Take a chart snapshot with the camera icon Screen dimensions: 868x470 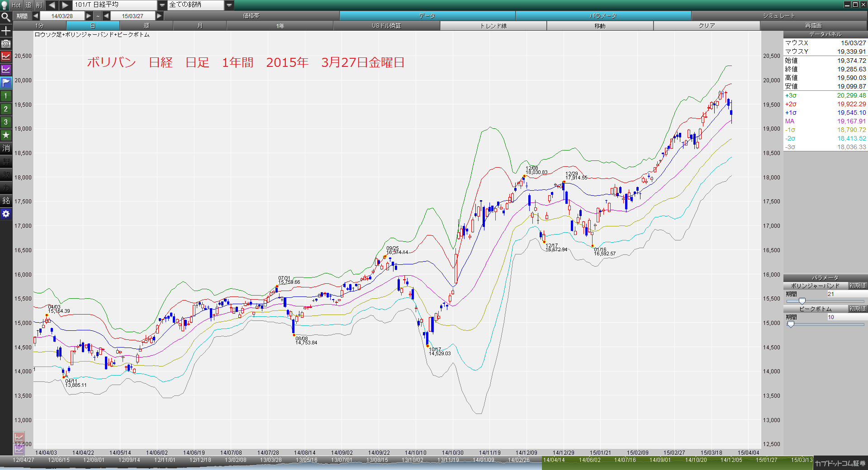point(6,44)
